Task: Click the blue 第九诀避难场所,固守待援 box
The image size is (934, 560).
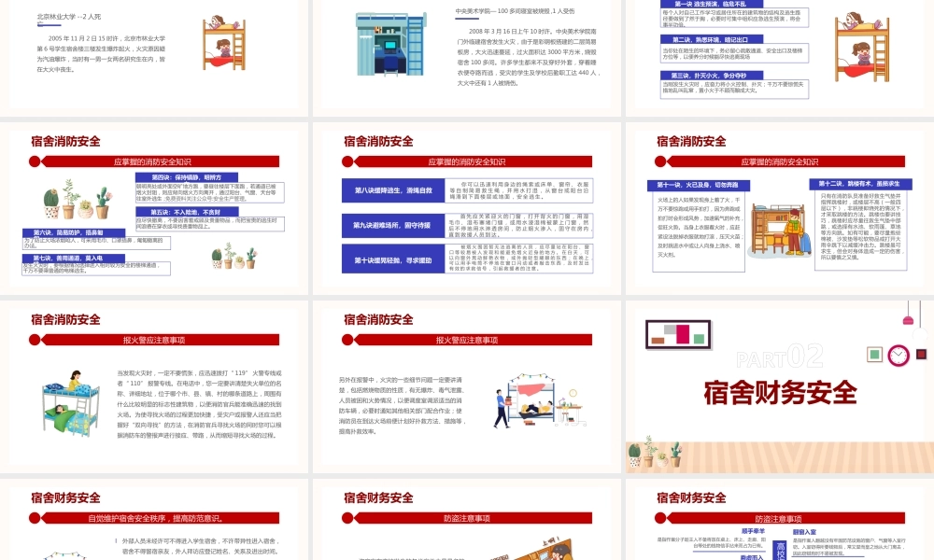Action: click(393, 226)
